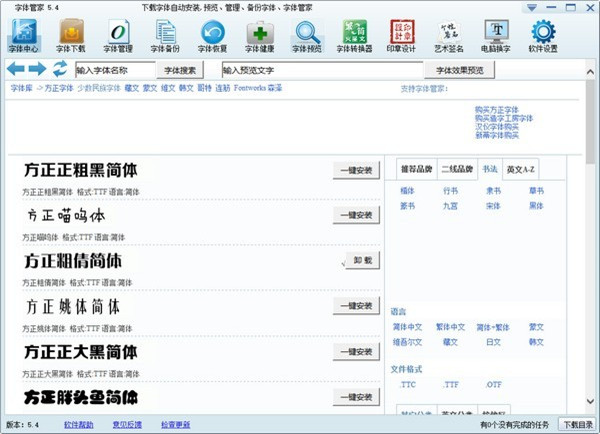Viewport: 600px width, 434px height.
Task: Install 方正胖头鱼简体 with 一键安装
Action: pos(356,397)
